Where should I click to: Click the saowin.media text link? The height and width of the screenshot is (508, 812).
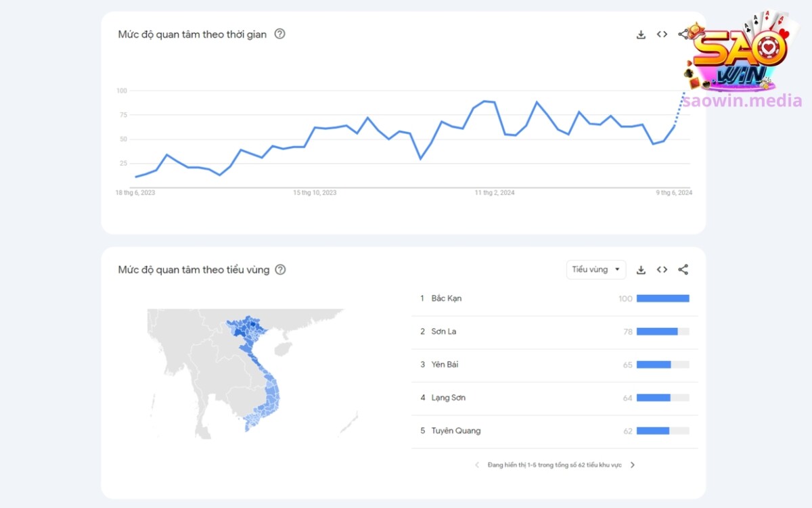pyautogui.click(x=742, y=101)
